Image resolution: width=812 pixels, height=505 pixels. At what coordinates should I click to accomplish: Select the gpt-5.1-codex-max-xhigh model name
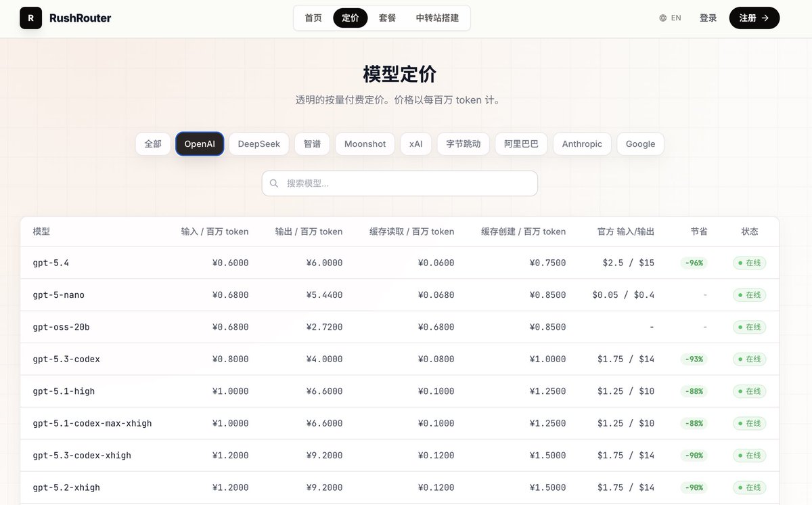coord(92,423)
